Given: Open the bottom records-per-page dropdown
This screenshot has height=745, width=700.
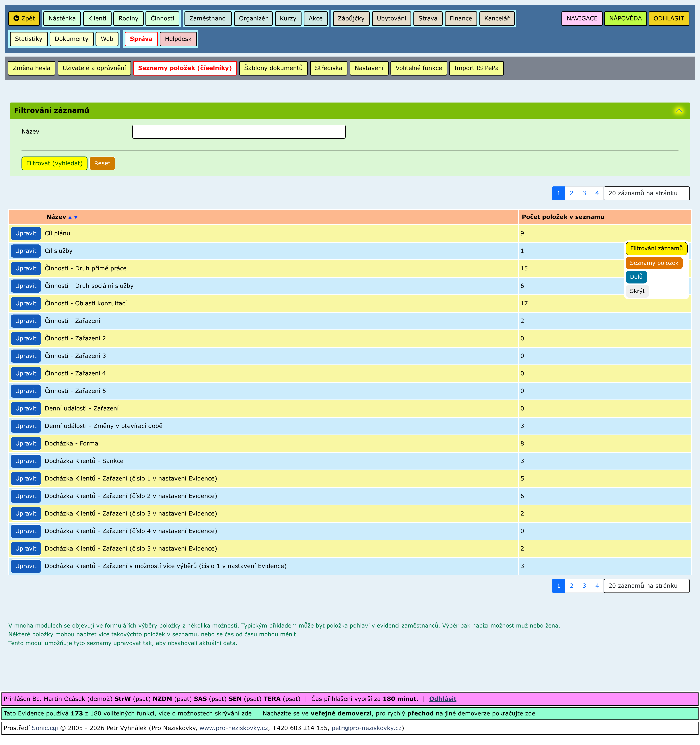Looking at the screenshot, I should pos(646,586).
